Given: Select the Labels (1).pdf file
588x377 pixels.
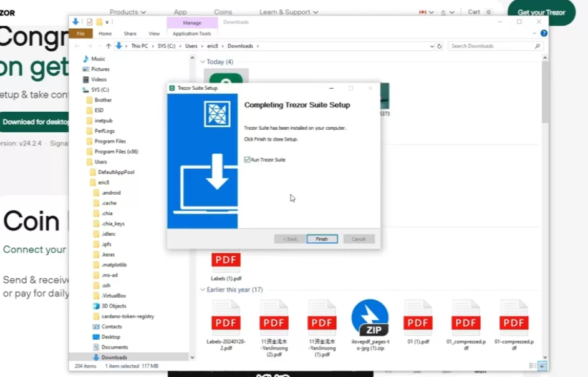Looking at the screenshot, I should point(226,267).
